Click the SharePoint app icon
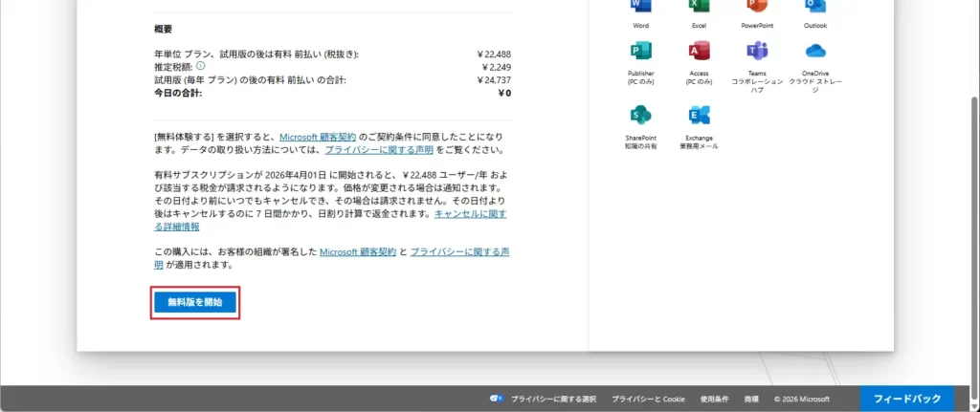This screenshot has width=980, height=412. [x=640, y=116]
